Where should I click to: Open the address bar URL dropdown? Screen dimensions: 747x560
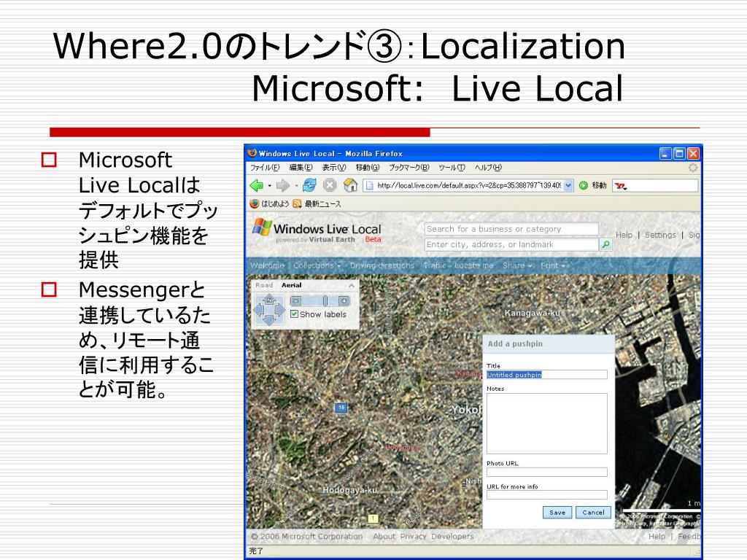tap(568, 186)
